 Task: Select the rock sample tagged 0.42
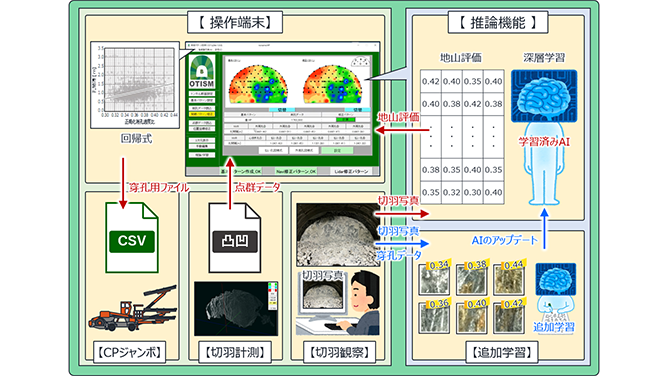(x=509, y=317)
